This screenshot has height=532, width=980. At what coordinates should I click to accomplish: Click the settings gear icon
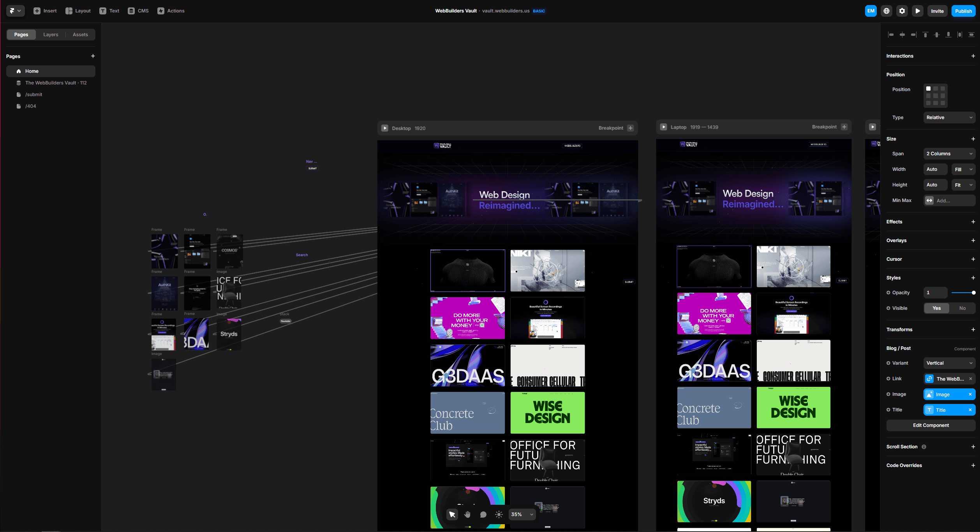[x=901, y=11]
